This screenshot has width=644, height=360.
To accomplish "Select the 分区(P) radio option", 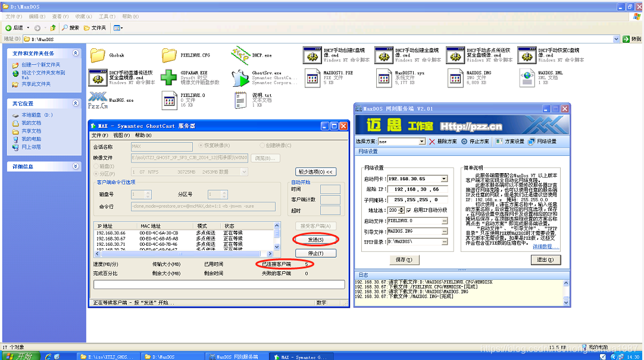I will [x=96, y=174].
